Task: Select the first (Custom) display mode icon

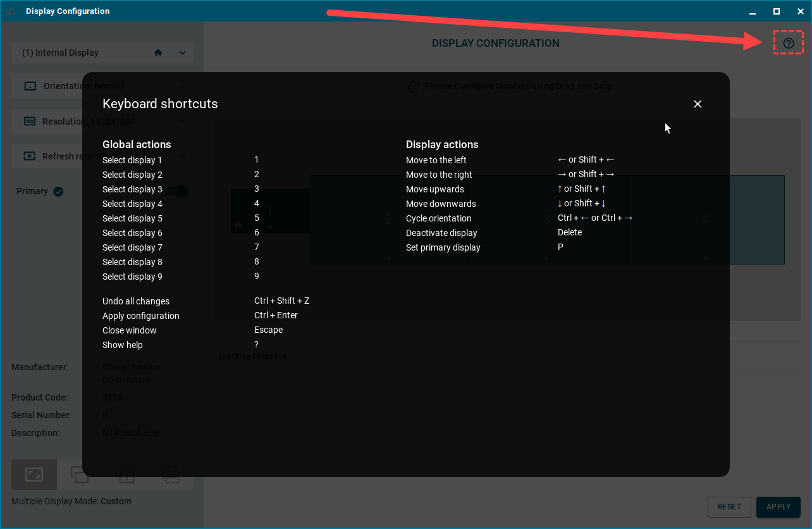Action: point(34,475)
